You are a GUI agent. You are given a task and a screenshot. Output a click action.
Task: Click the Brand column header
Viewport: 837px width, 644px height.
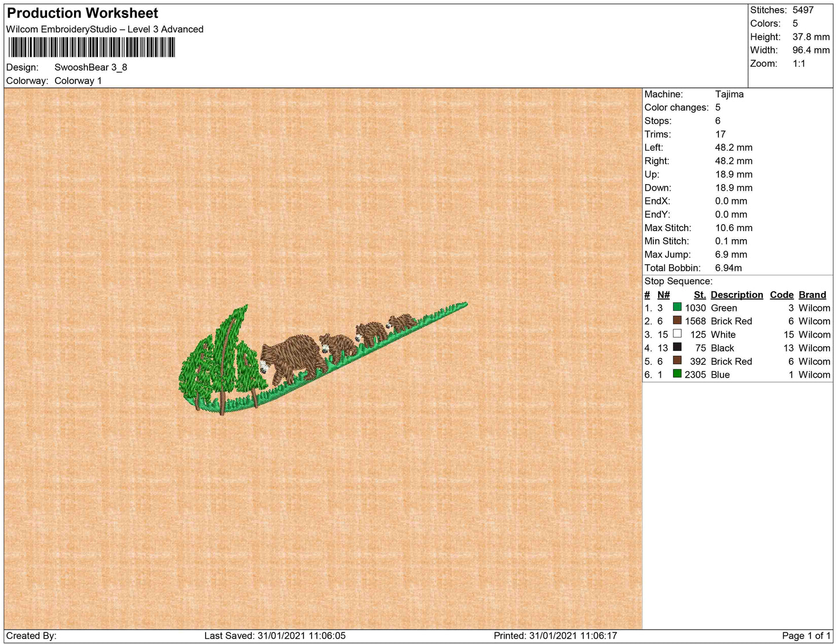pyautogui.click(x=812, y=295)
